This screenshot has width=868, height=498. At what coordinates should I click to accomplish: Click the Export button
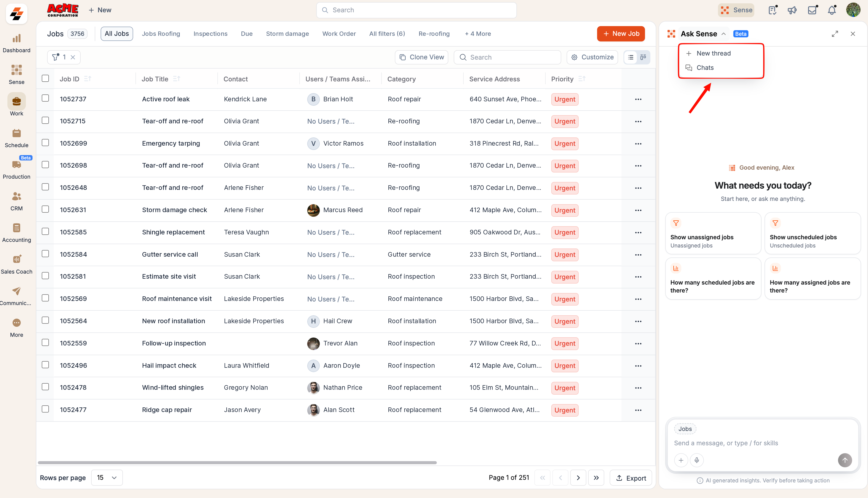631,478
